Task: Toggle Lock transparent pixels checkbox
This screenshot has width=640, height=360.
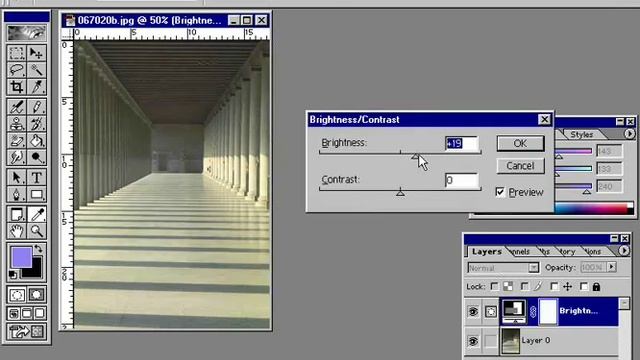Action: coord(494,287)
